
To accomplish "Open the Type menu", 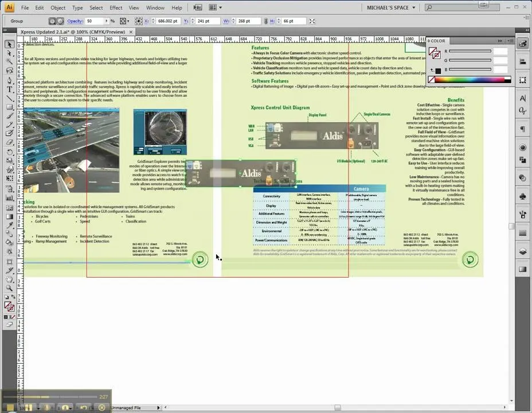I will pyautogui.click(x=77, y=7).
